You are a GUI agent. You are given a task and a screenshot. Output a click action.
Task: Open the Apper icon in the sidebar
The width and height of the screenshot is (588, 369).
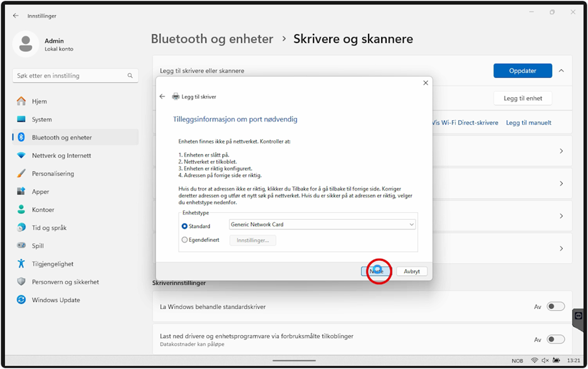[x=21, y=192]
